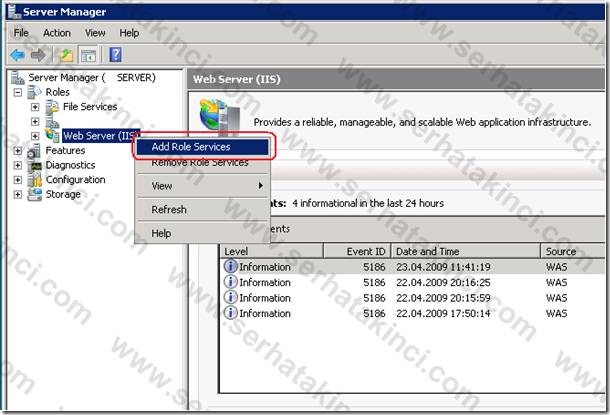Open the Help menu in menu bar
610x415 pixels.
click(129, 33)
